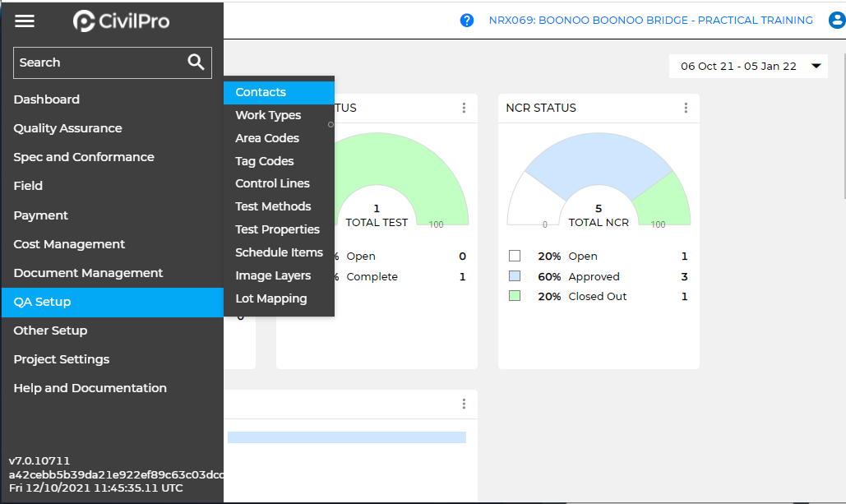Image resolution: width=846 pixels, height=504 pixels.
Task: Choose Test Methods in the submenu
Action: [273, 206]
